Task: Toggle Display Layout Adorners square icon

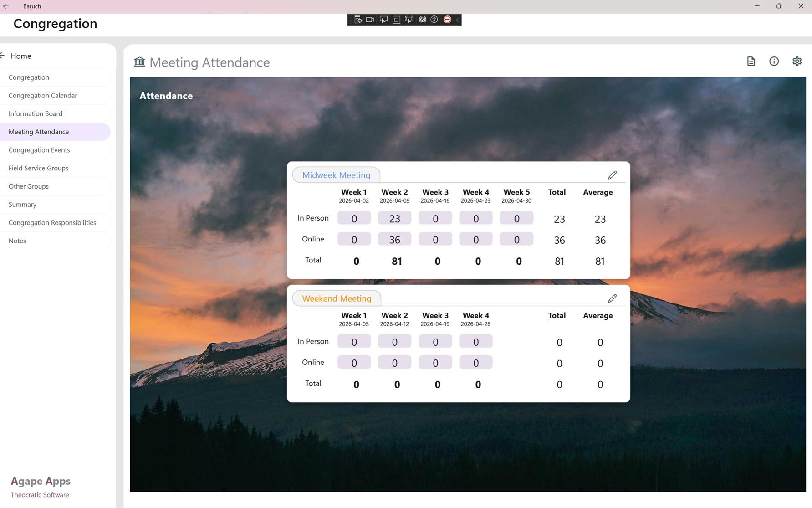Action: click(396, 20)
